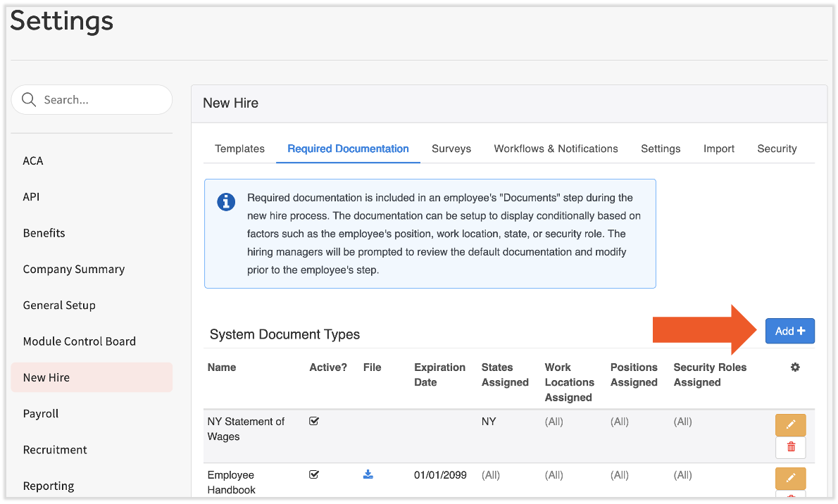This screenshot has height=504, width=838.
Task: Click the blue info icon in notice
Action: click(225, 202)
